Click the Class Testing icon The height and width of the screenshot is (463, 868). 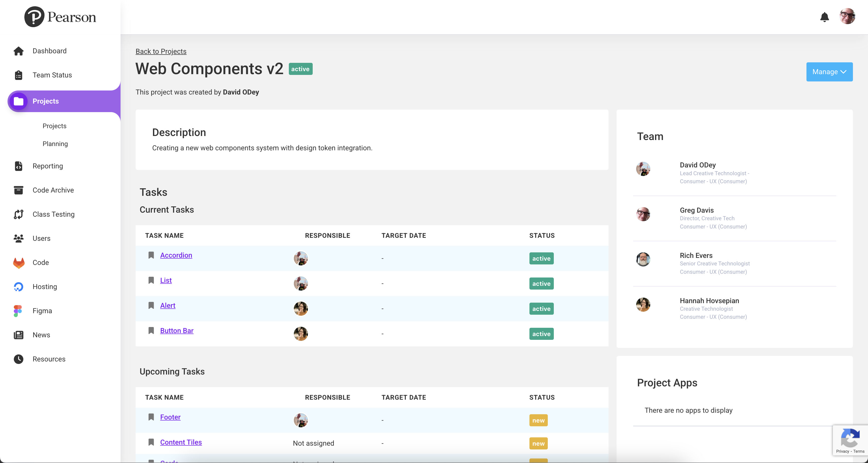(x=19, y=214)
